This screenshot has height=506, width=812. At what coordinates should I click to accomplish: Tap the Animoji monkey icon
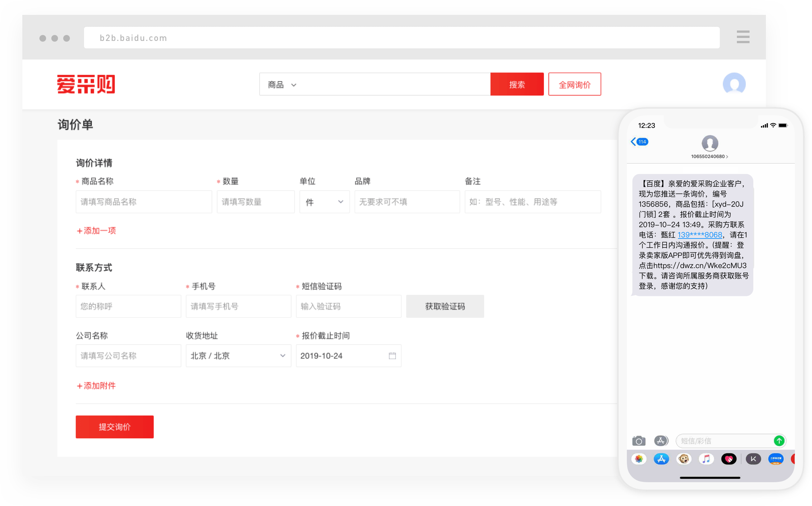(x=684, y=459)
